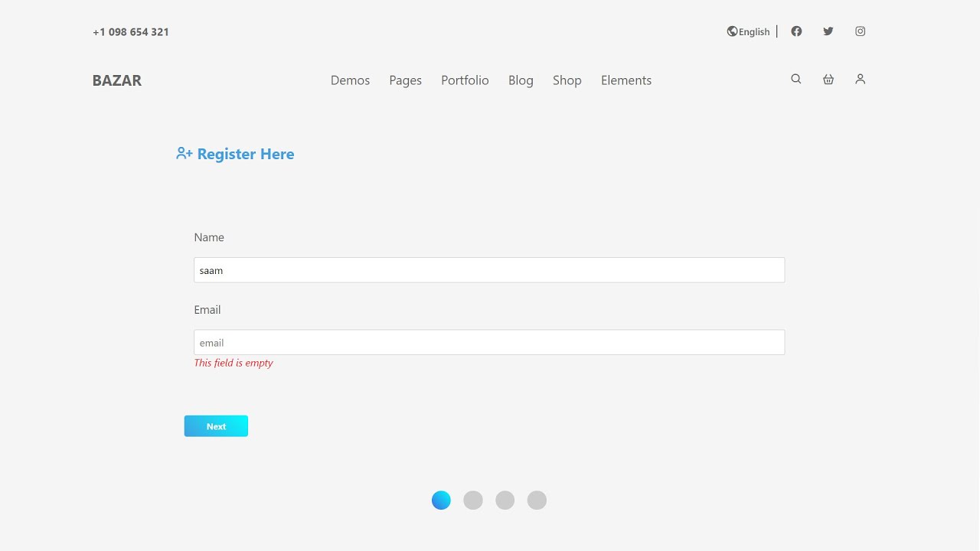Click the search magnifier icon
980x551 pixels.
tap(796, 79)
